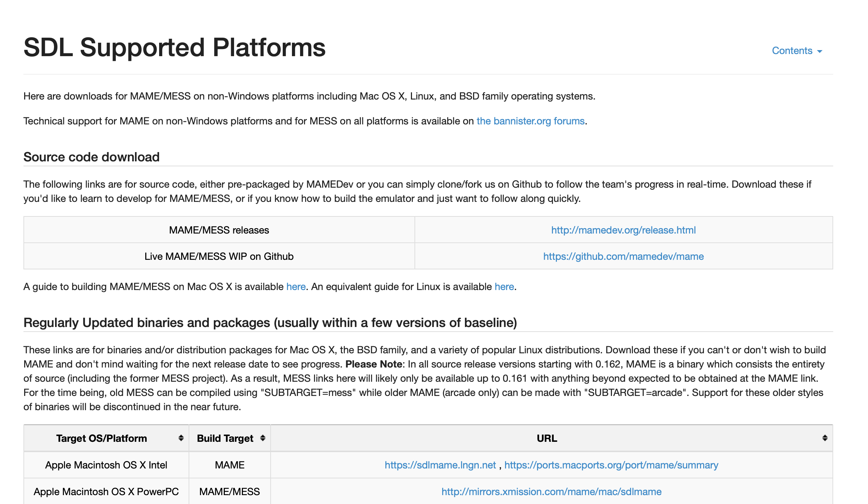Open the Contents dropdown menu
Screen dimensions: 868x504
[792, 51]
